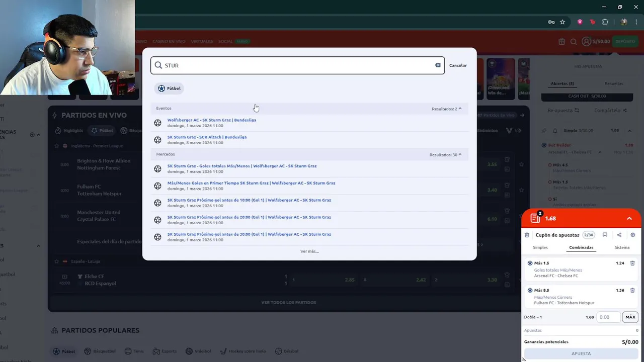Viewport: 644px width, 362px height.
Task: Clear the STUR search text with the X icon
Action: pos(438,65)
